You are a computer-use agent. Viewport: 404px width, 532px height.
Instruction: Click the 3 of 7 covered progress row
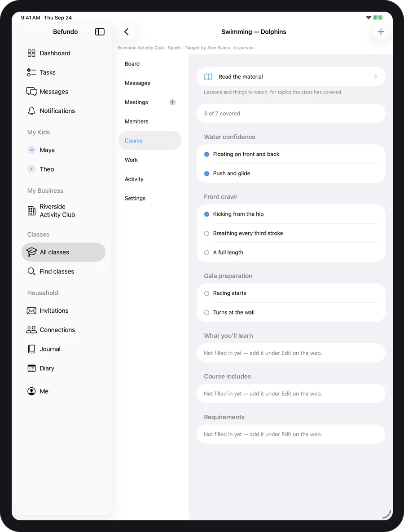tap(291, 113)
